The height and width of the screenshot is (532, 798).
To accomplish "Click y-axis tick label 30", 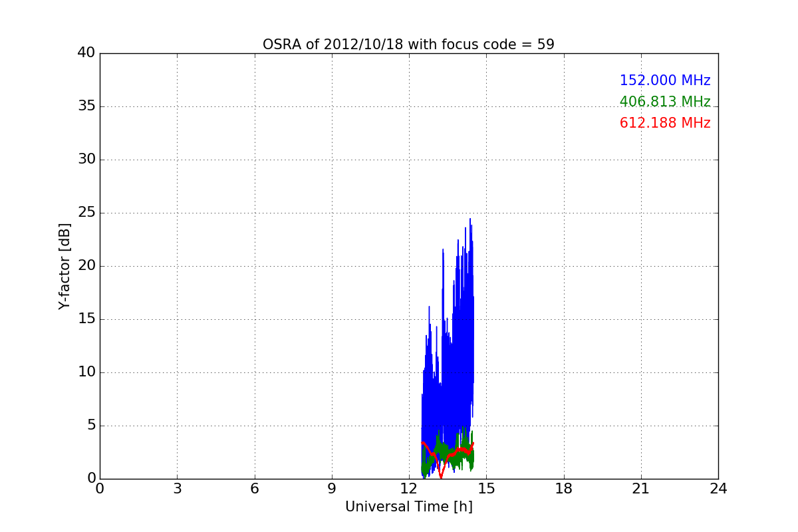I will (x=86, y=160).
